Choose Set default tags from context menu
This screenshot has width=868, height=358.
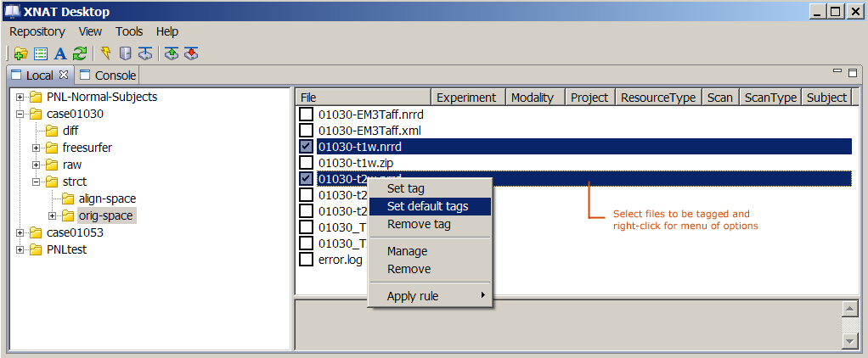point(427,206)
